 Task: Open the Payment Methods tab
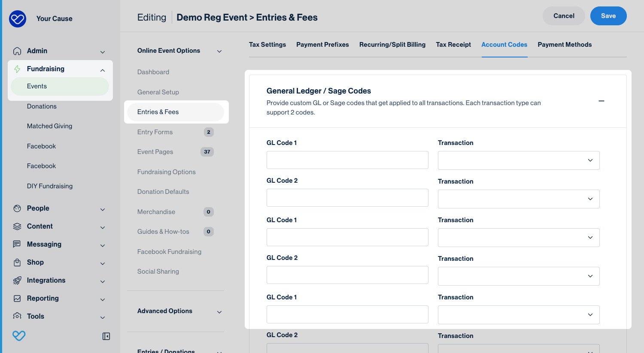tap(564, 45)
